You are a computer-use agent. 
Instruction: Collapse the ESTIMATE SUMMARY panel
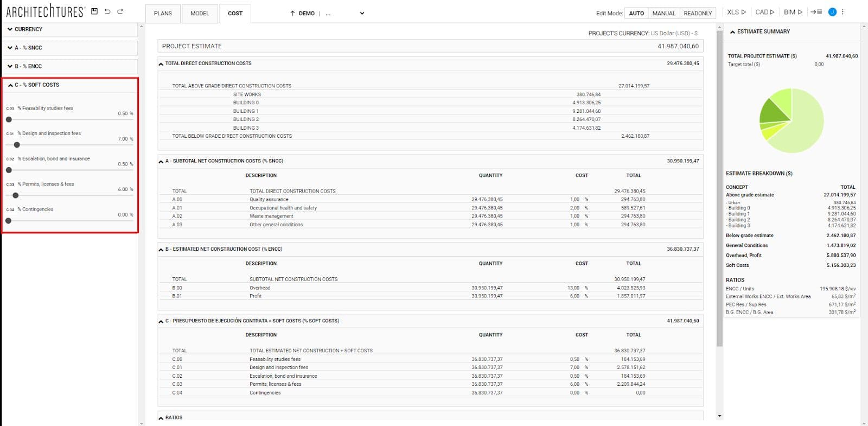click(x=732, y=32)
